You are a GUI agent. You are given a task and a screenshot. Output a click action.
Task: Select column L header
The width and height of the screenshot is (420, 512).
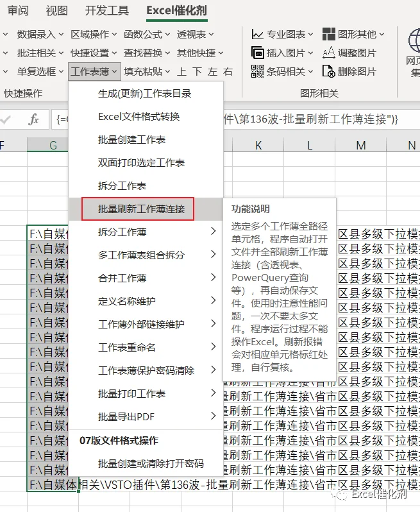[309, 145]
